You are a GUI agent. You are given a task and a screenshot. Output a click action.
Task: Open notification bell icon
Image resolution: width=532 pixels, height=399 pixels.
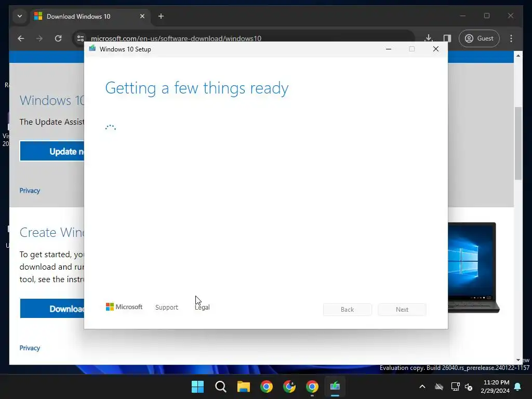tap(518, 387)
